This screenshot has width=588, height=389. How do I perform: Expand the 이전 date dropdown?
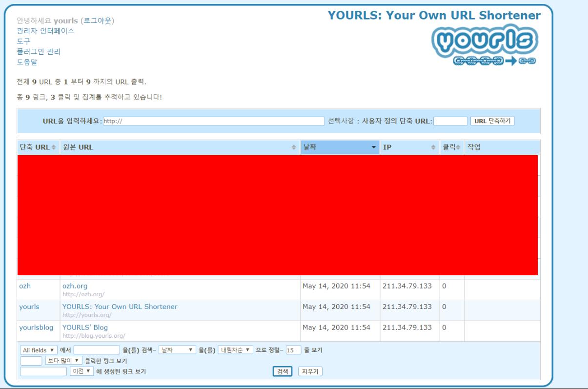81,371
